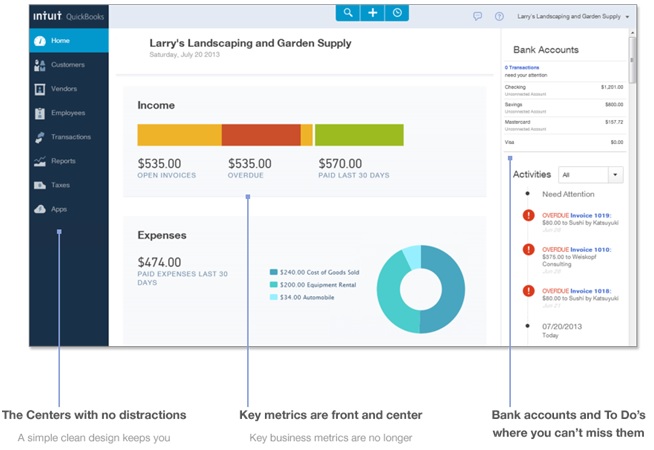Click the Activities All combo box
The width and height of the screenshot is (654, 450).
(x=591, y=175)
